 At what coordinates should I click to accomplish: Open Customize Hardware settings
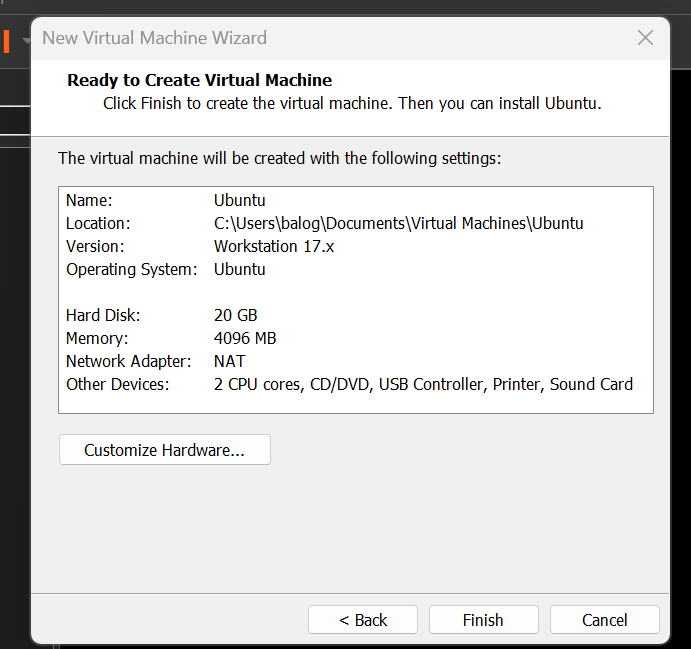[x=165, y=449]
